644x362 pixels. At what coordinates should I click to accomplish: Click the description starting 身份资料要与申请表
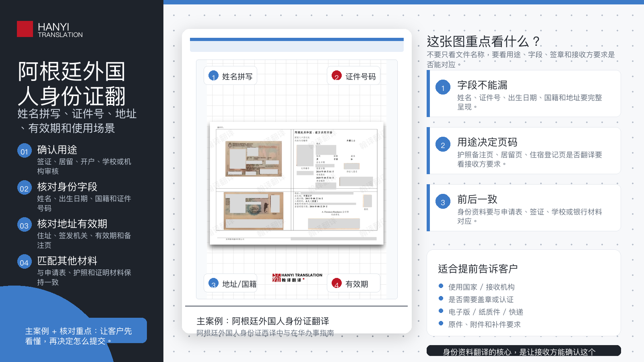click(530, 216)
